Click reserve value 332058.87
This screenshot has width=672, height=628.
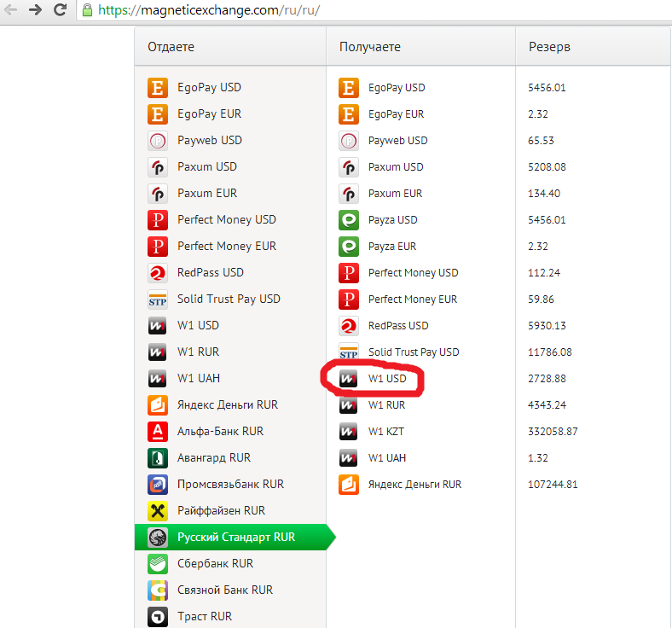[x=553, y=432]
